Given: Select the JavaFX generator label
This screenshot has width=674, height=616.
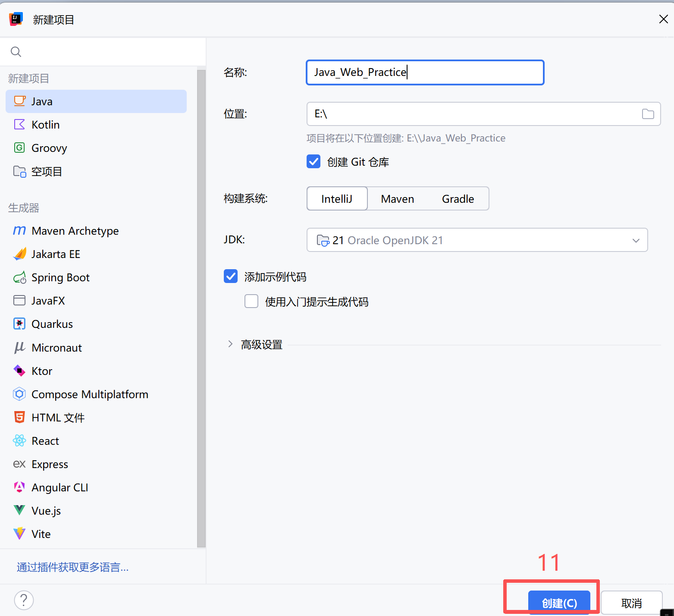Looking at the screenshot, I should [48, 301].
